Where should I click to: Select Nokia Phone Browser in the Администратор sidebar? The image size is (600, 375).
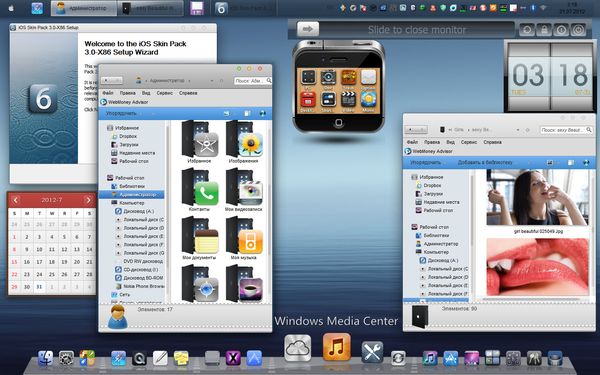[x=143, y=286]
